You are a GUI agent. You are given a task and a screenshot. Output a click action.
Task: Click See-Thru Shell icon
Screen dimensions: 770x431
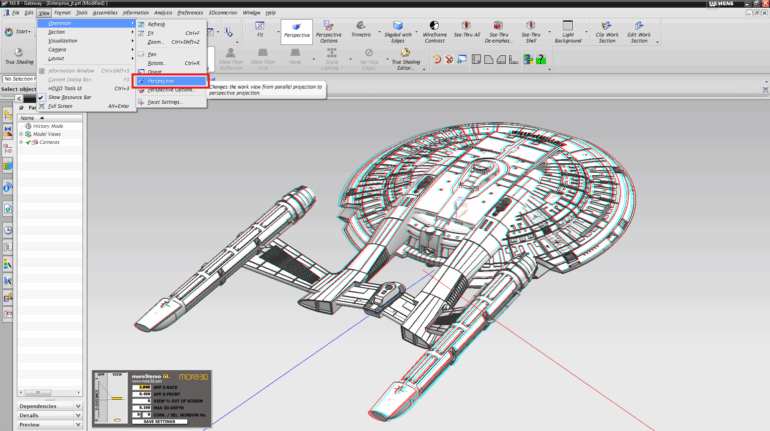tap(530, 26)
